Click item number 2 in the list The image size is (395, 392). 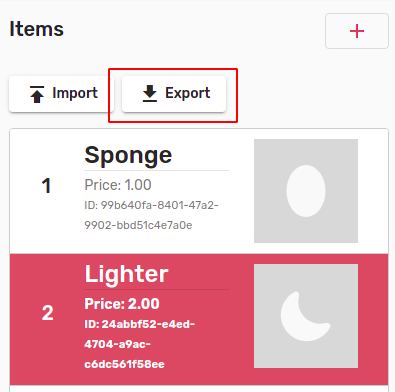(47, 313)
